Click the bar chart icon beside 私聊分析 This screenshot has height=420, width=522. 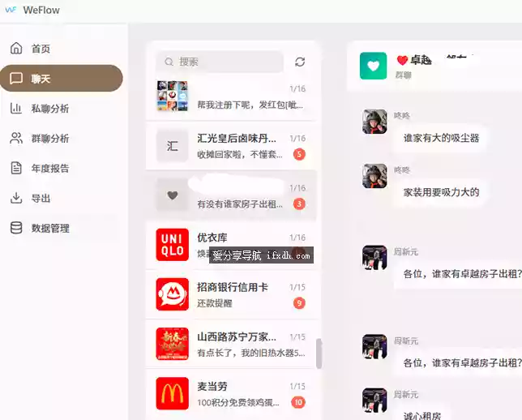click(16, 109)
